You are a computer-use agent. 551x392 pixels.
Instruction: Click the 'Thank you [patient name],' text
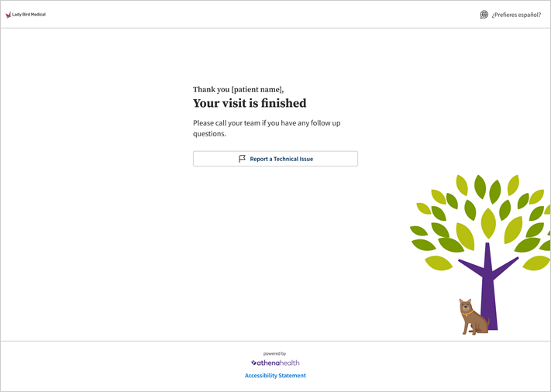[238, 90]
